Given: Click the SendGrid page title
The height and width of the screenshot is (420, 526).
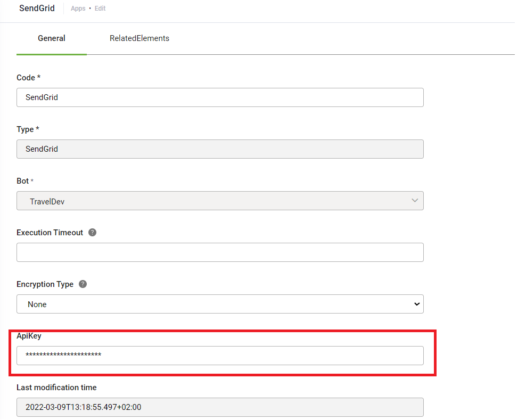Looking at the screenshot, I should (x=37, y=9).
